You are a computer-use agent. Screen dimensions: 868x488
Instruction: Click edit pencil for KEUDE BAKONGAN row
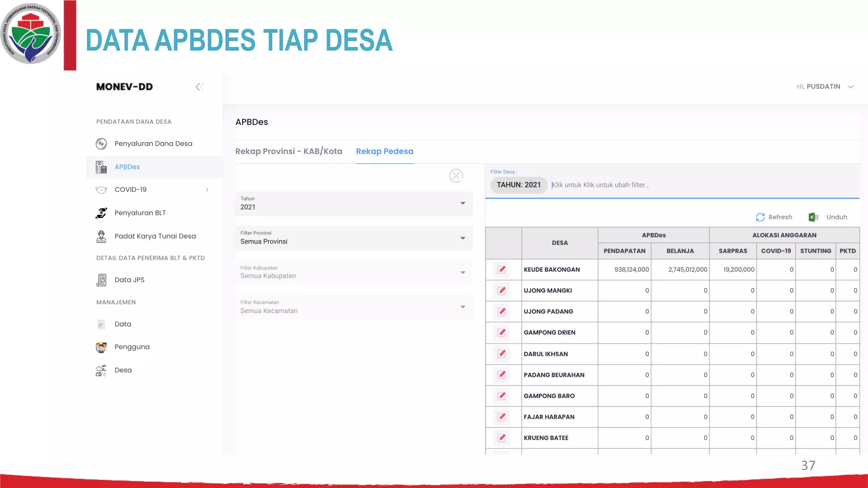click(501, 269)
